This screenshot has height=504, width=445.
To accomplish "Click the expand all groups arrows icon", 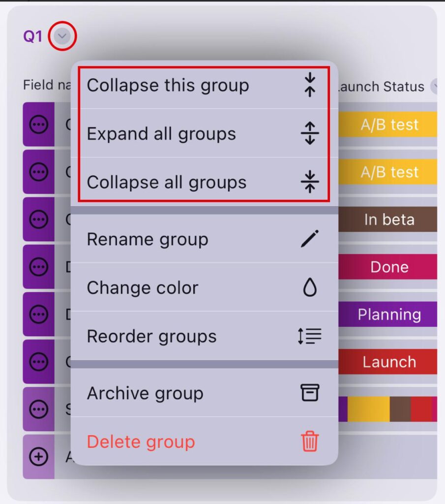I will pos(310,134).
